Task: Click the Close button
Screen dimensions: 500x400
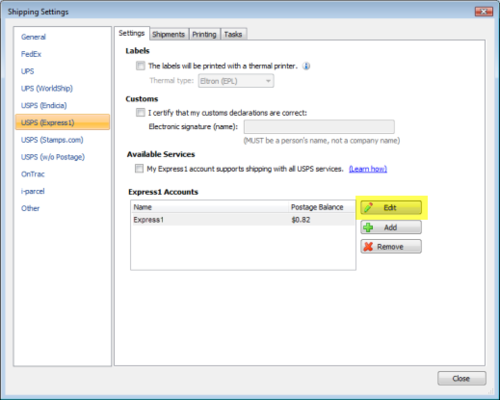Action: 462,378
